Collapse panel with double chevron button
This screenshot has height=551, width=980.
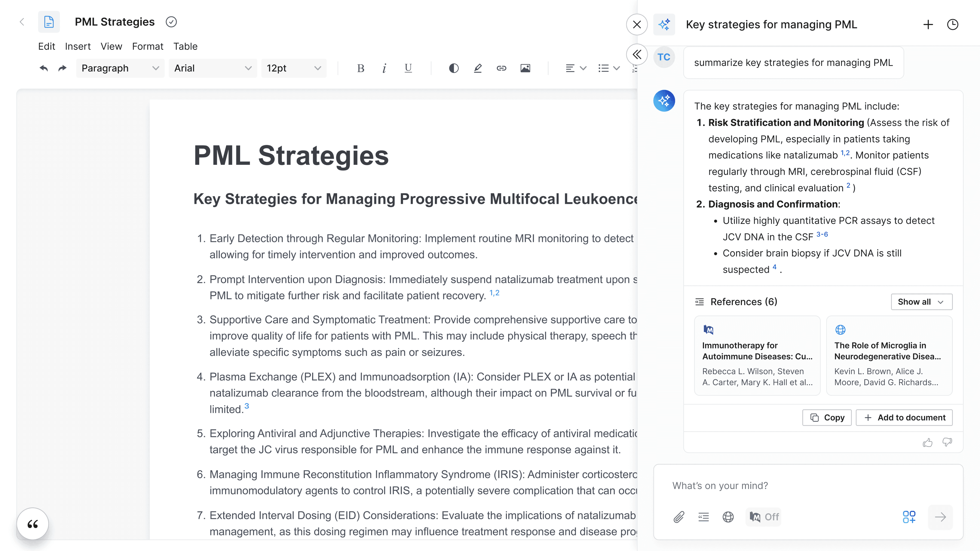(637, 55)
